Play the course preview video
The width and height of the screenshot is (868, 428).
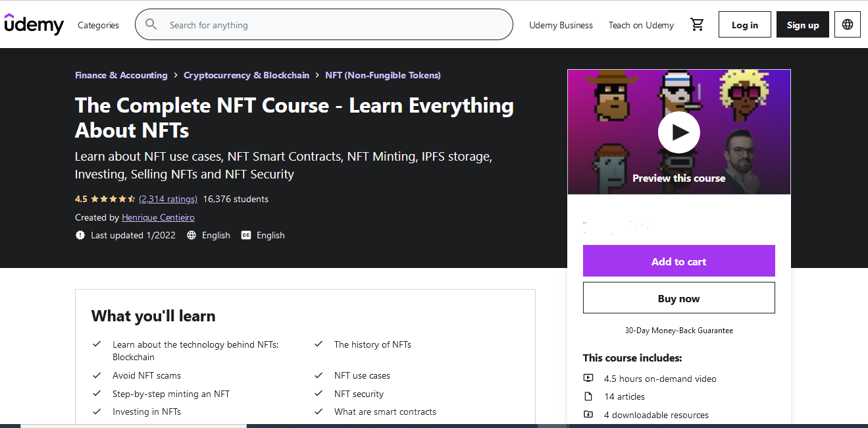(x=679, y=132)
